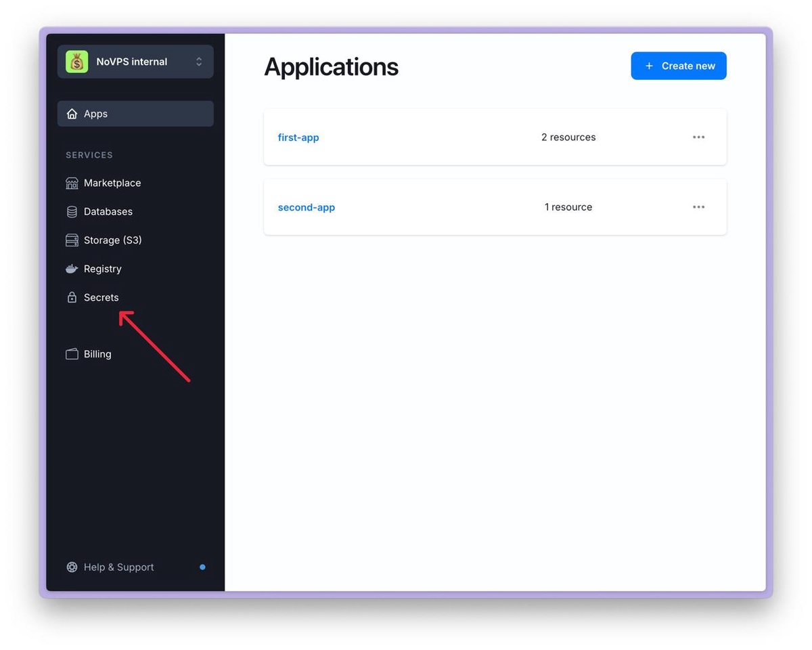Click the plus icon in Create new
The image size is (812, 650).
tap(649, 66)
